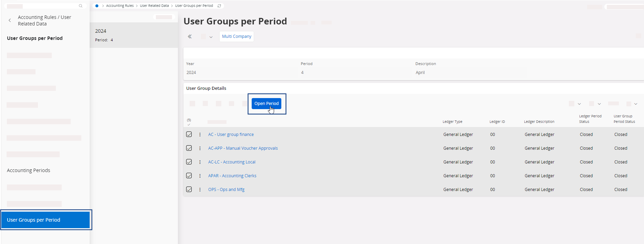Open the OPS - Ops and Mfg link
Viewport: 644px width, 244px height.
tap(226, 190)
